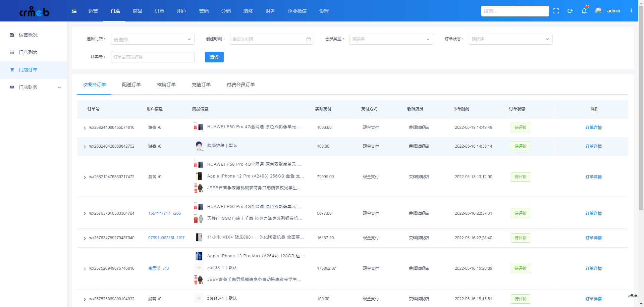The height and width of the screenshot is (307, 644).
Task: Expand order row wx258244086455074816
Action: coord(85,128)
